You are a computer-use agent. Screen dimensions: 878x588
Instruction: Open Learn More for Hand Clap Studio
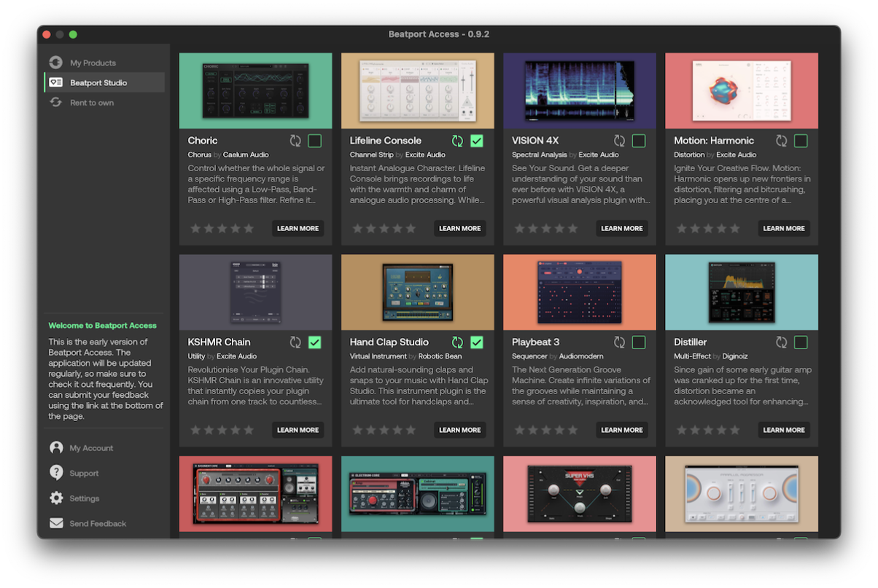pyautogui.click(x=460, y=430)
